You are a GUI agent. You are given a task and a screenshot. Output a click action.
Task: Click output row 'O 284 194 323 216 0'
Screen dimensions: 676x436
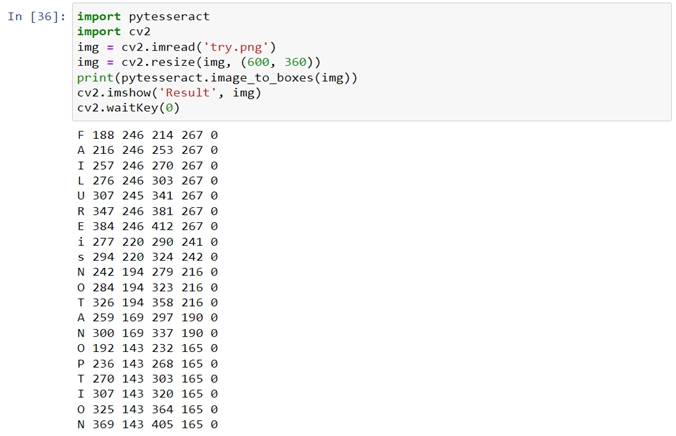coord(148,288)
